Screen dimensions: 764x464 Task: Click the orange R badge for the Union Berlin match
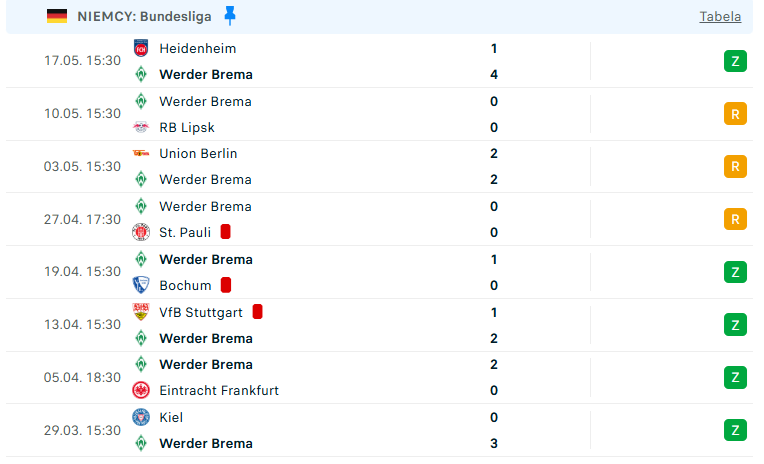[x=735, y=167]
